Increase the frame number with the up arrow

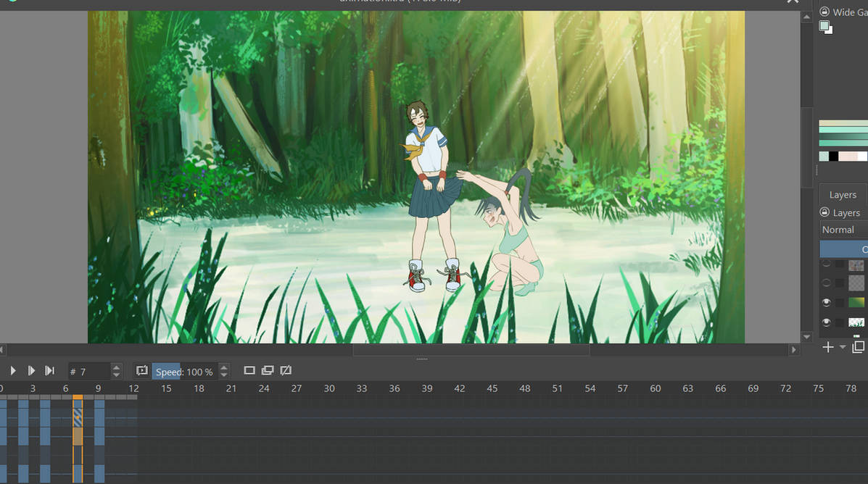tap(116, 367)
